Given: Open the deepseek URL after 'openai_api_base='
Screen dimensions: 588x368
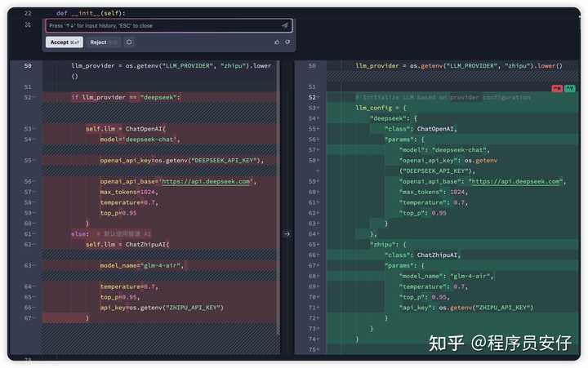Looking at the screenshot, I should [x=206, y=181].
